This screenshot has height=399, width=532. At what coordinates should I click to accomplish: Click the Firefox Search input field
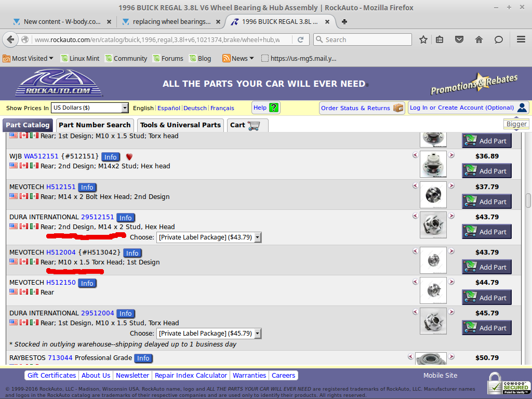tap(362, 39)
